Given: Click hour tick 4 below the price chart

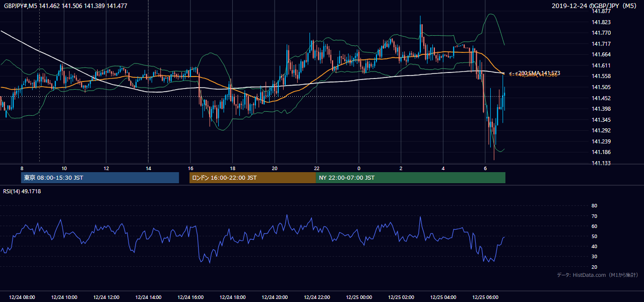Looking at the screenshot, I should click(443, 168).
